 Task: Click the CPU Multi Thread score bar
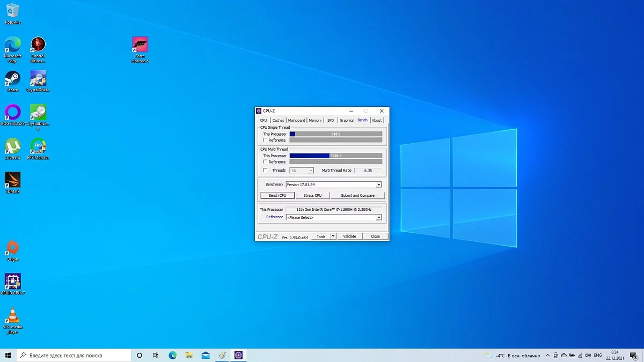click(x=335, y=156)
